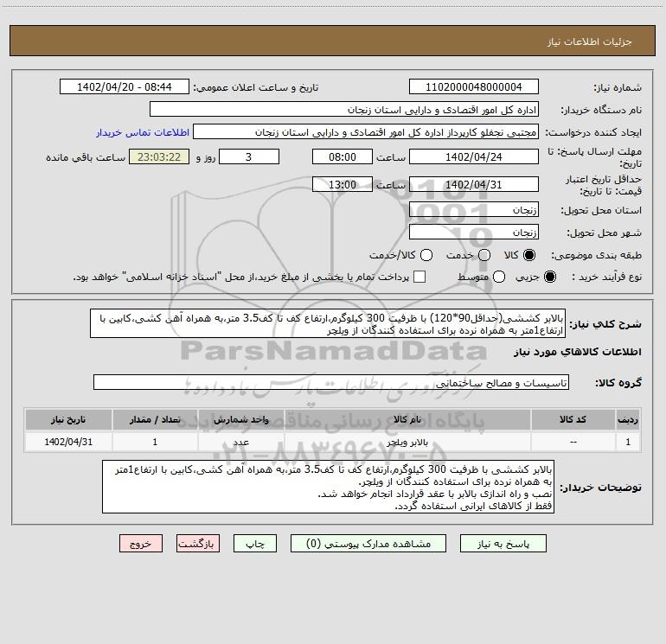Click the استان محل تحویل field
The image size is (666, 644).
[x=474, y=210]
